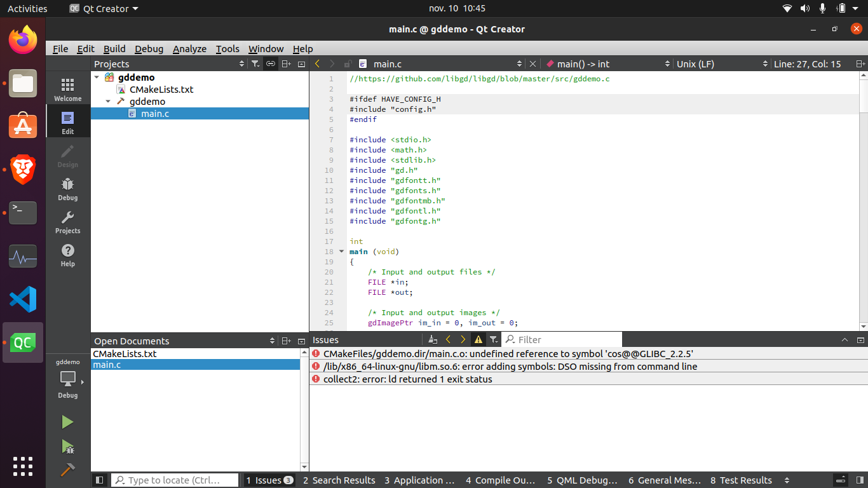Viewport: 868px width, 488px height.
Task: Collapse the Issues output pane
Action: pyautogui.click(x=844, y=340)
